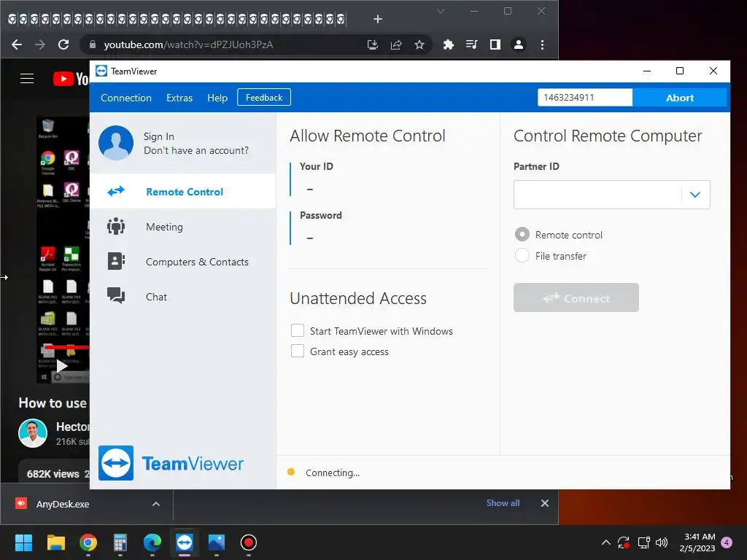Toggle the Chrome side panel icon
747x560 pixels.
(x=495, y=44)
